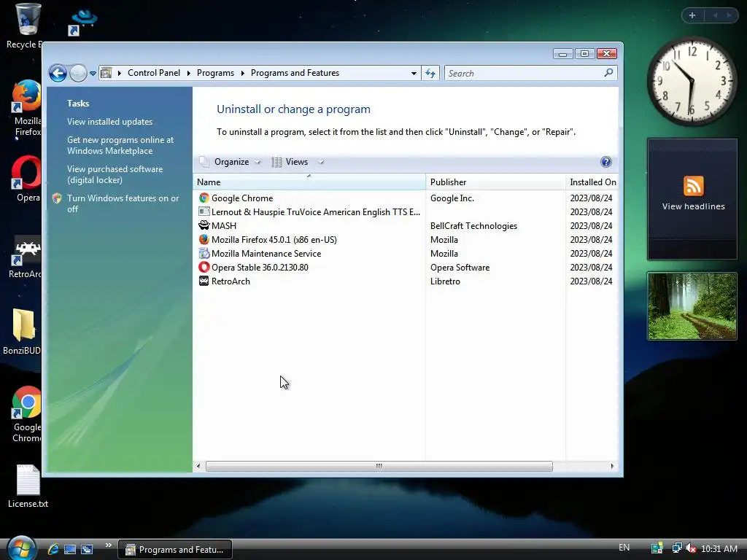Click the TruVoice TTS engine list icon
This screenshot has width=747, height=560.
[204, 211]
